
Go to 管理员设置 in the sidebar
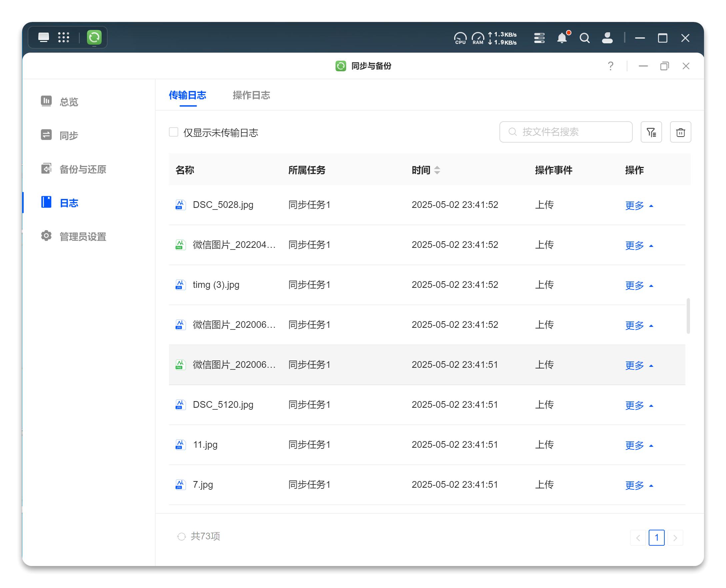tap(82, 237)
